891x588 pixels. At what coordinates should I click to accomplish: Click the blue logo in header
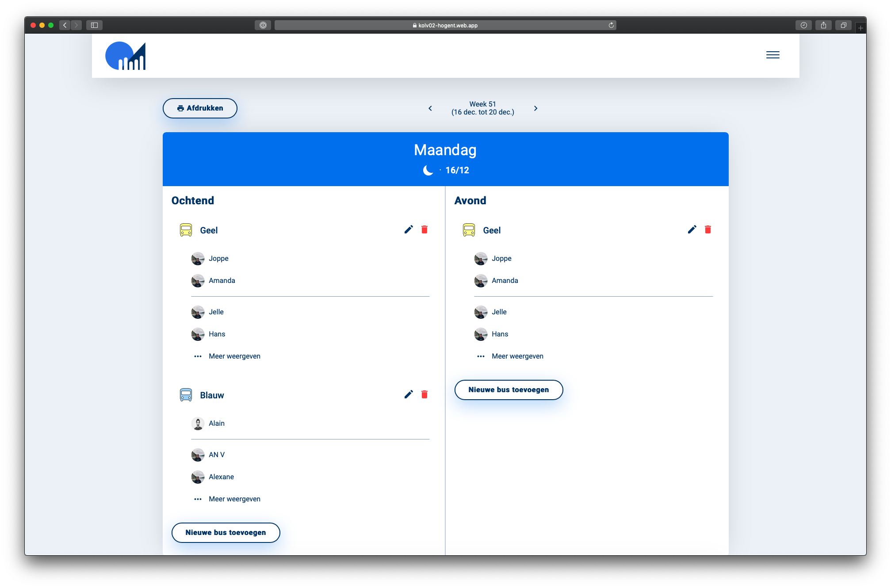(126, 56)
